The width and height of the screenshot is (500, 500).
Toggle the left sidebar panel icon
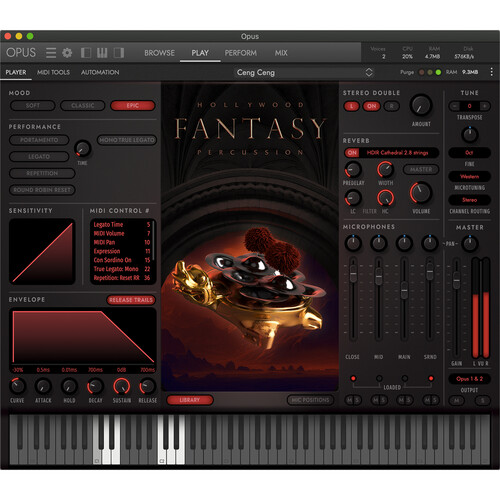point(86,53)
